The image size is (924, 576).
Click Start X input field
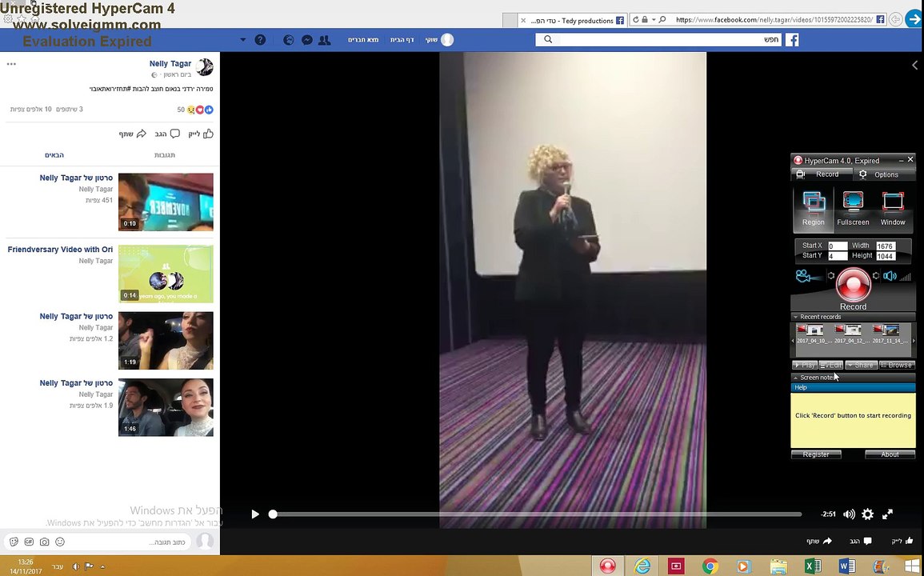click(838, 246)
